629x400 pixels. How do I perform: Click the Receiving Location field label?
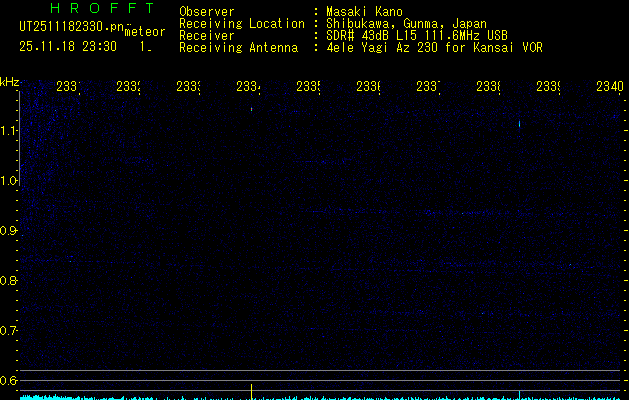(x=242, y=24)
